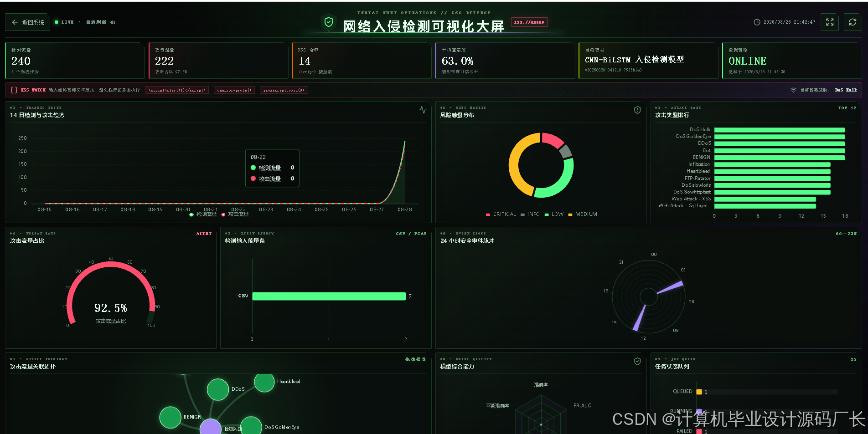Click the 任务状态队列 panel title
The width and height of the screenshot is (868, 434).
[x=672, y=367]
